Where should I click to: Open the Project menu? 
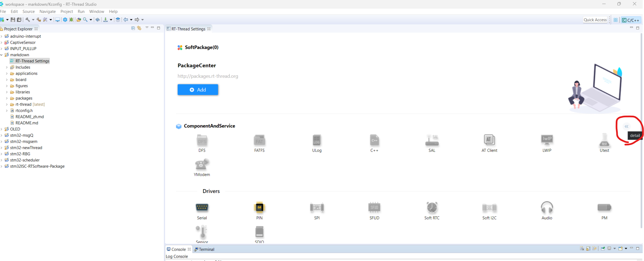pyautogui.click(x=66, y=11)
